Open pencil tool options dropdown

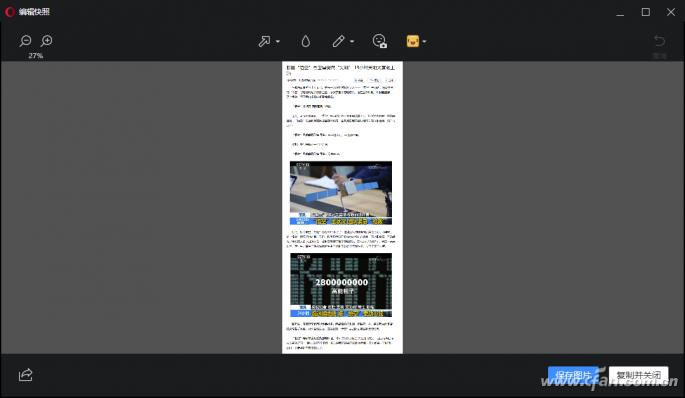352,42
